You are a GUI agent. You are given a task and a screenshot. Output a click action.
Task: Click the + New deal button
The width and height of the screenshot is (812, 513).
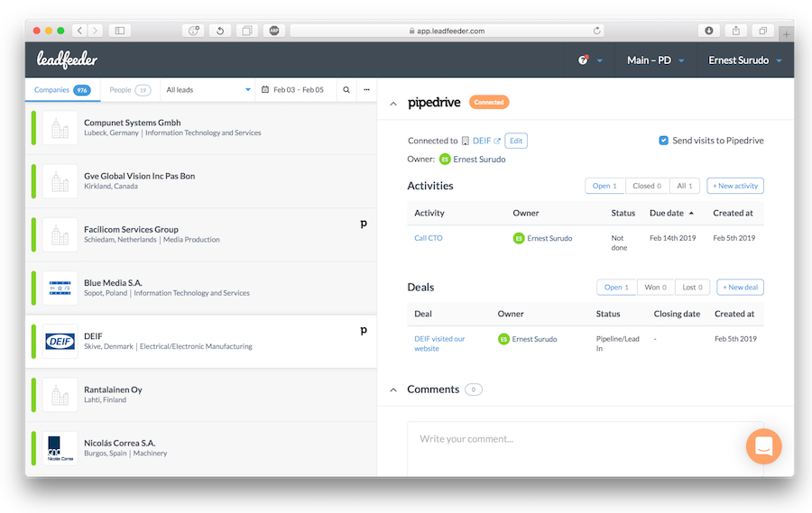tap(740, 288)
